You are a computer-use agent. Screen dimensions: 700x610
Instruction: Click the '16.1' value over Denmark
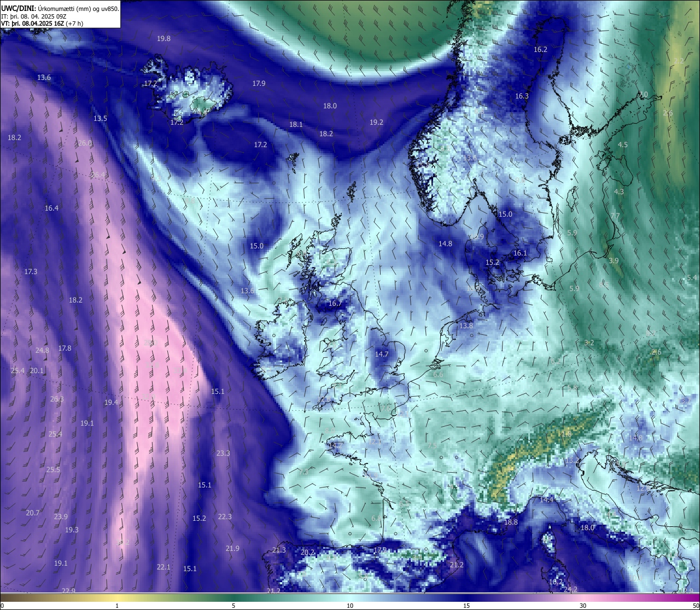(520, 253)
